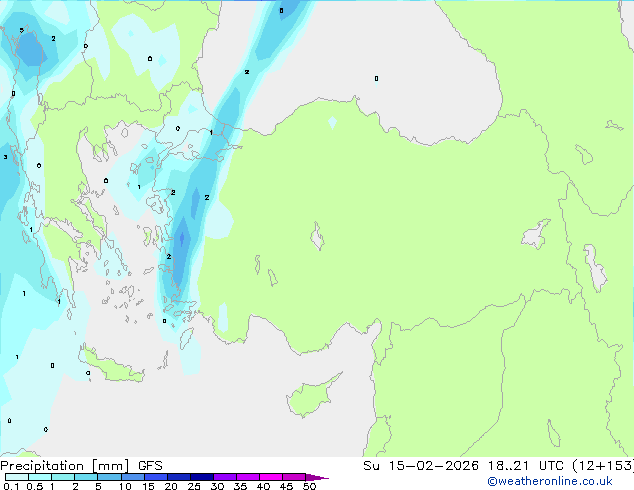The width and height of the screenshot is (634, 490).
Task: Click the '10' legend scale label
Action: tap(125, 486)
